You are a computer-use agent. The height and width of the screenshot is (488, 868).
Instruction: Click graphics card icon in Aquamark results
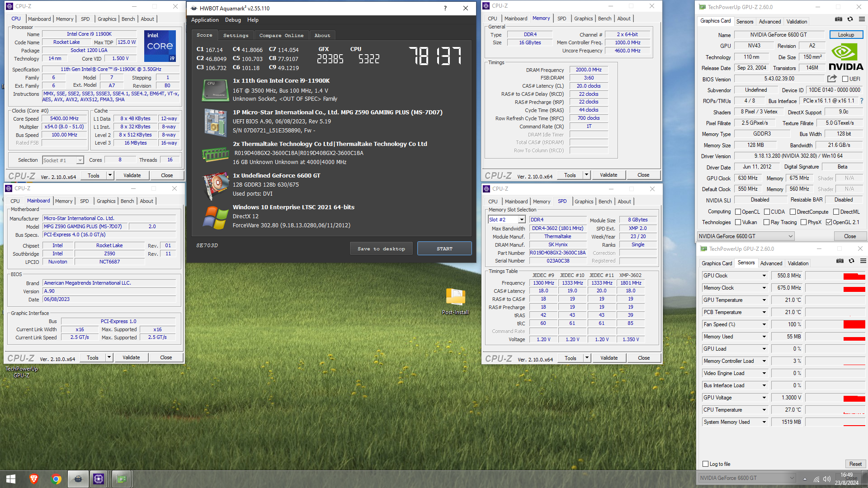(215, 185)
